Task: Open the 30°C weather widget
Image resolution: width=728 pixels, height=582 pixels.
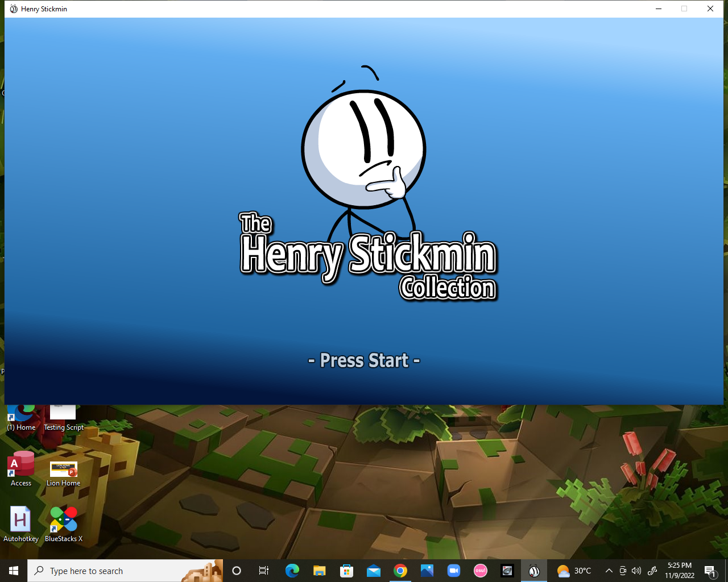Action: point(574,571)
